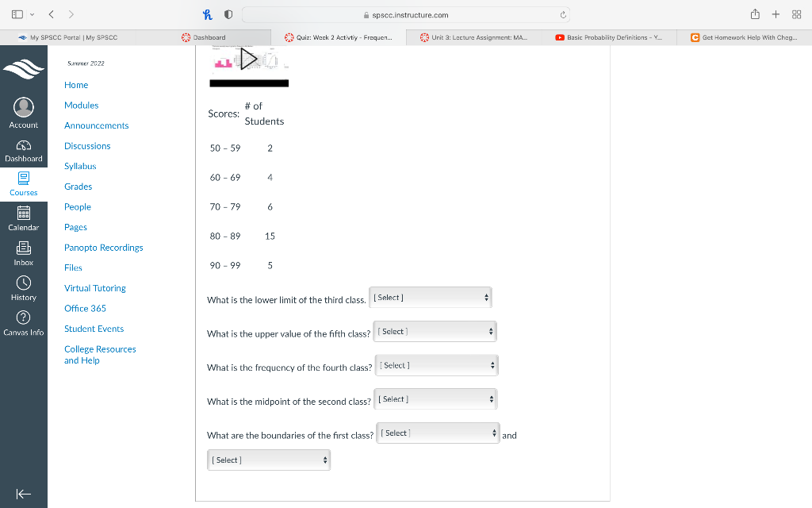Viewport: 812px width, 508px height.
Task: Open the Grades page link
Action: click(78, 186)
